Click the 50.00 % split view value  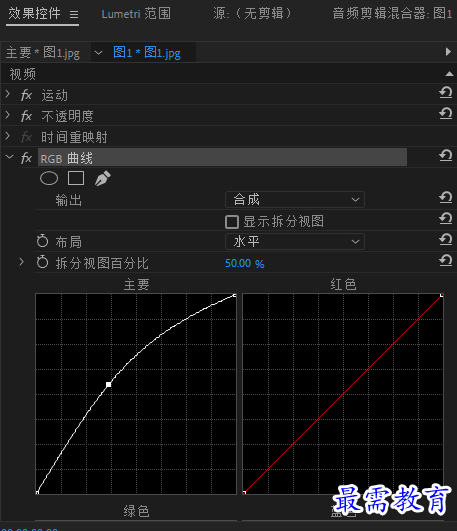tap(245, 263)
